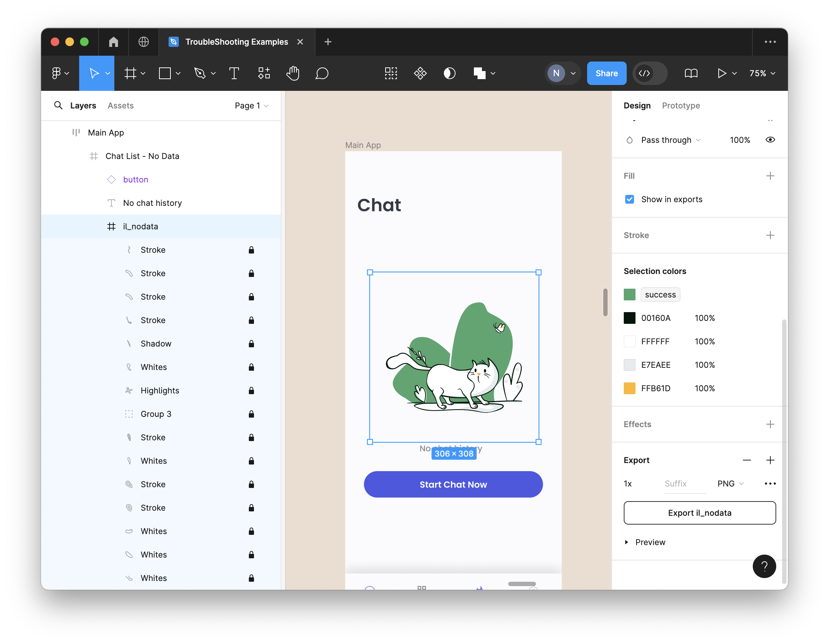Open the PNG export format dropdown

tap(730, 484)
